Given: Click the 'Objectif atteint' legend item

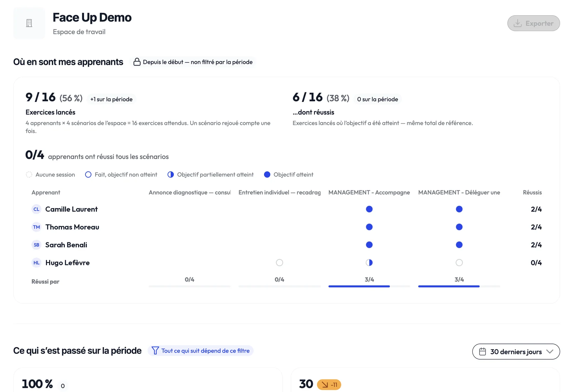Looking at the screenshot, I should [289, 175].
